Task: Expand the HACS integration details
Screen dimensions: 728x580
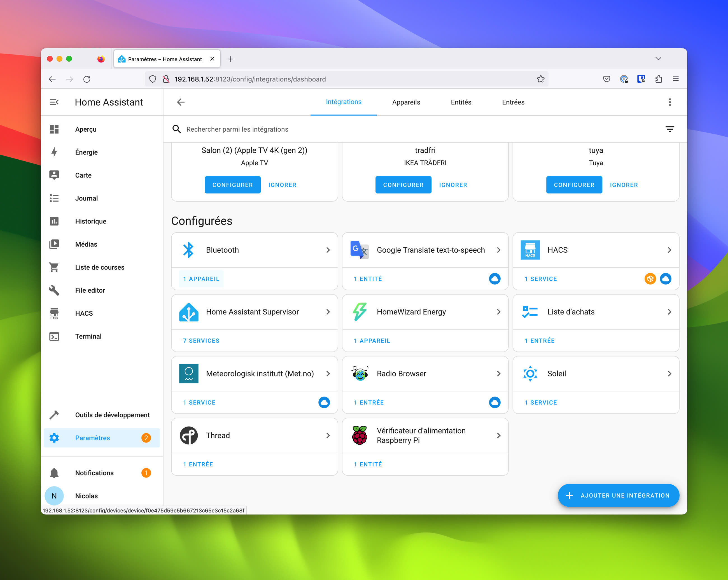Action: tap(669, 250)
